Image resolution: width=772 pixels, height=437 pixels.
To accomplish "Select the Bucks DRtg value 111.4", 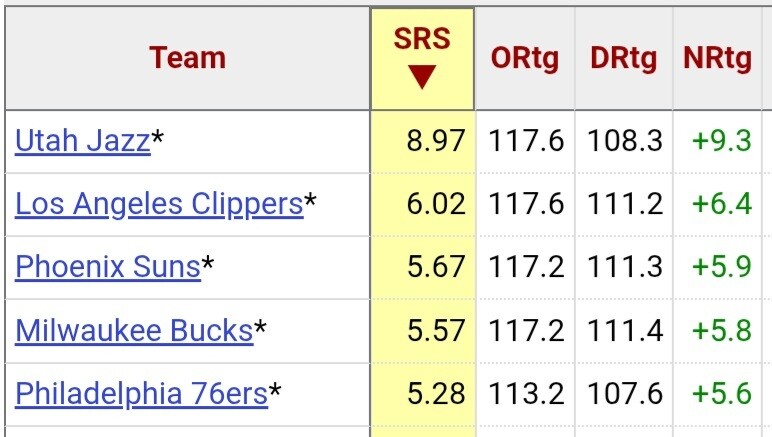I will [625, 330].
